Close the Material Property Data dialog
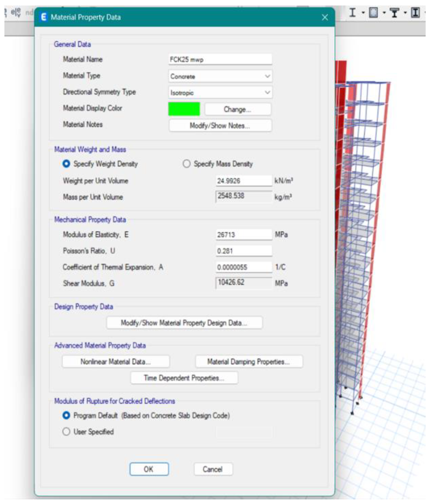Image resolution: width=432 pixels, height=504 pixels. (x=325, y=17)
